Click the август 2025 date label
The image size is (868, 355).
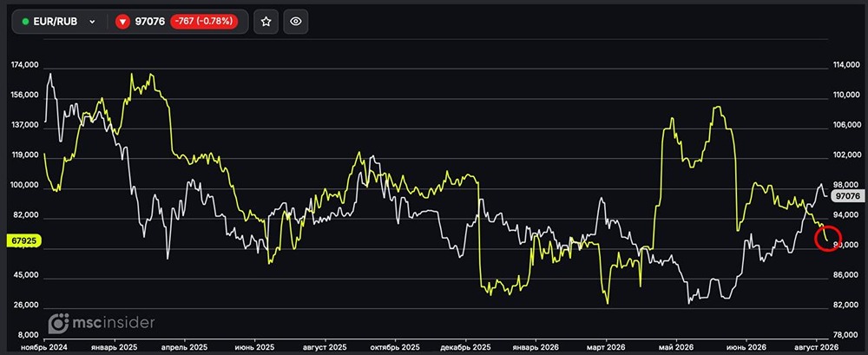pyautogui.click(x=325, y=346)
